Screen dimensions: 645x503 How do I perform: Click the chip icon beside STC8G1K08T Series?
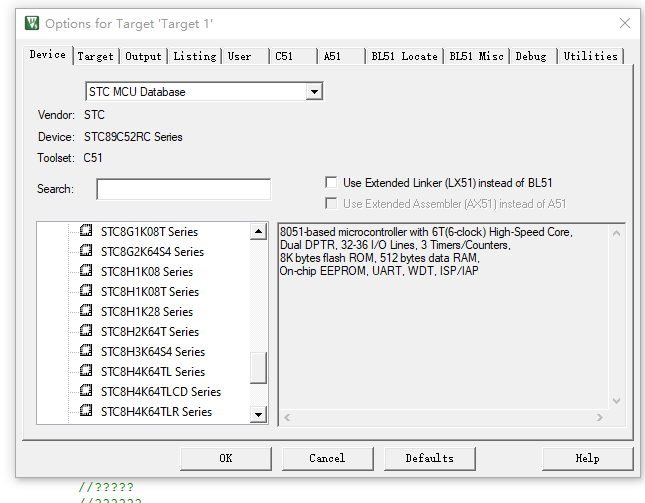point(86,230)
